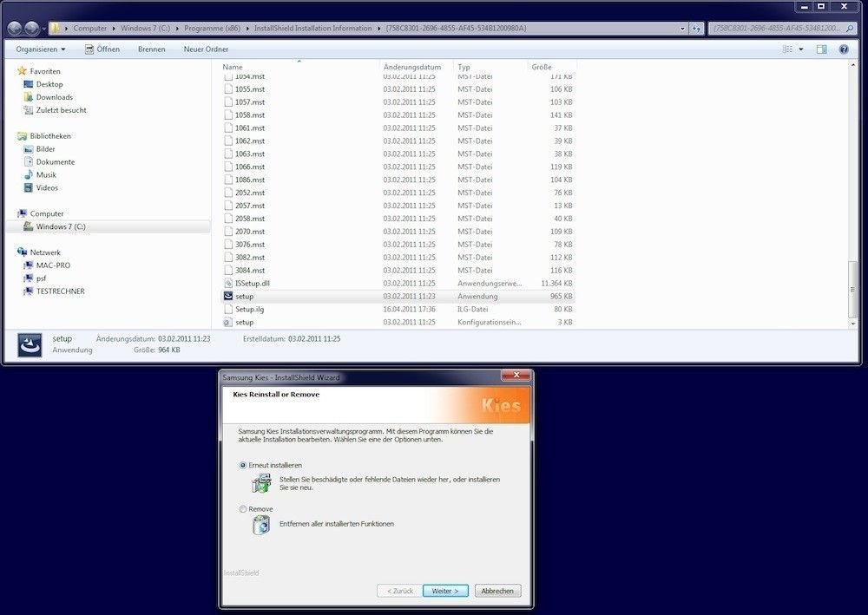Image resolution: width=868 pixels, height=615 pixels.
Task: Sort files by Änderungsdatum column header
Action: (x=417, y=67)
